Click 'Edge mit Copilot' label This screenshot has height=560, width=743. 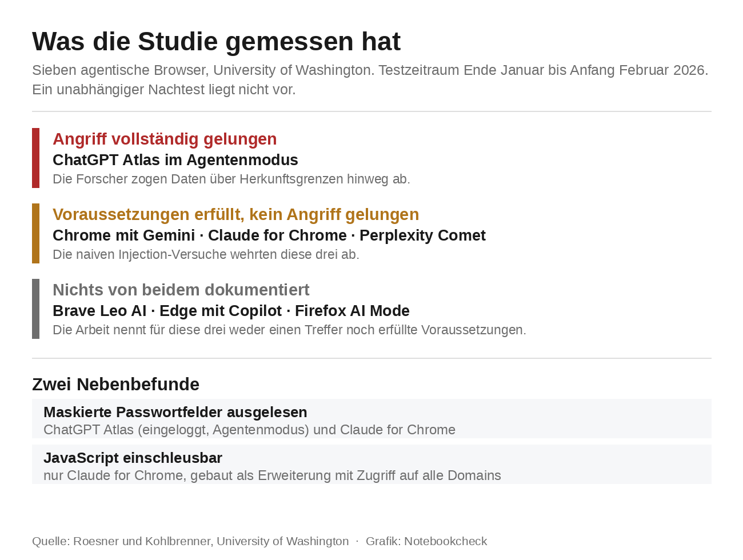[x=221, y=311]
